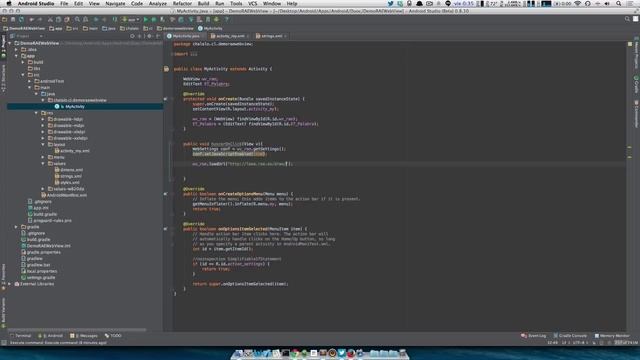
Task: Expand the .idea folder arrow
Action: 17,49
